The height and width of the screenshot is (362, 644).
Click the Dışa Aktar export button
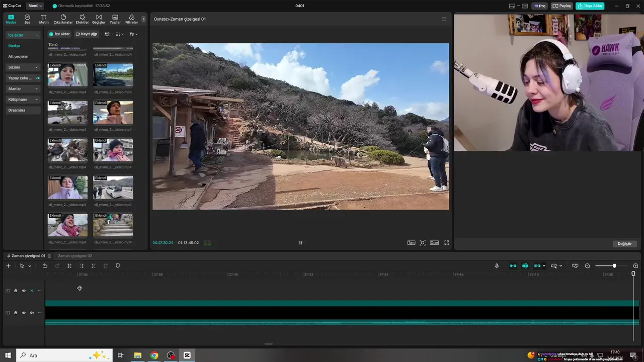[x=590, y=6]
